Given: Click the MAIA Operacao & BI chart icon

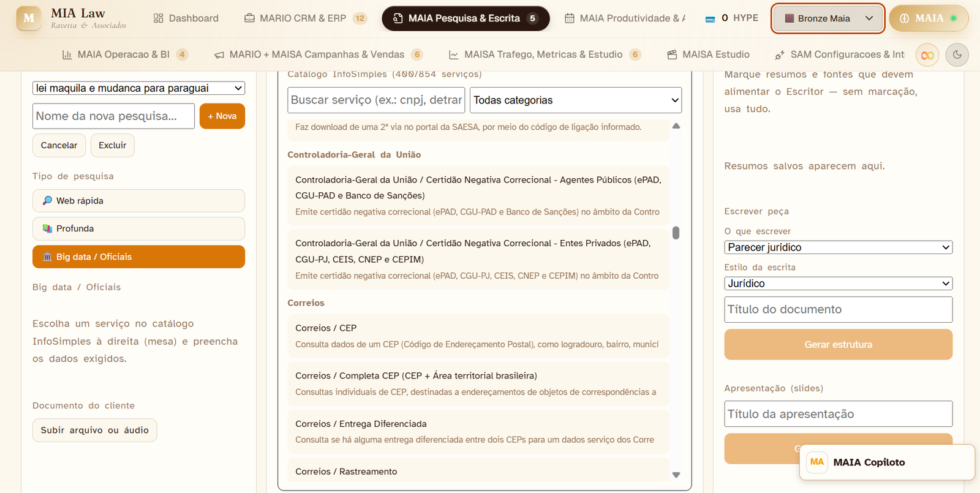Looking at the screenshot, I should (x=67, y=55).
